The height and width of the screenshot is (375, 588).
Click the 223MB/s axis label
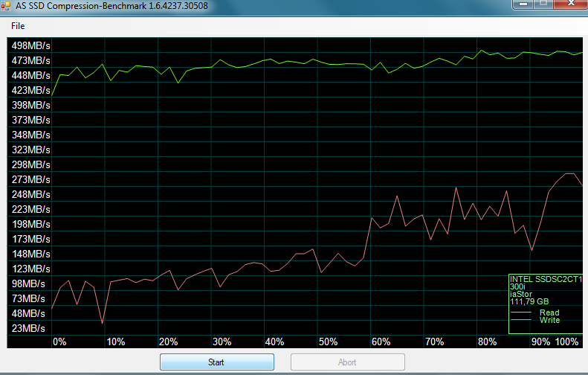point(30,210)
